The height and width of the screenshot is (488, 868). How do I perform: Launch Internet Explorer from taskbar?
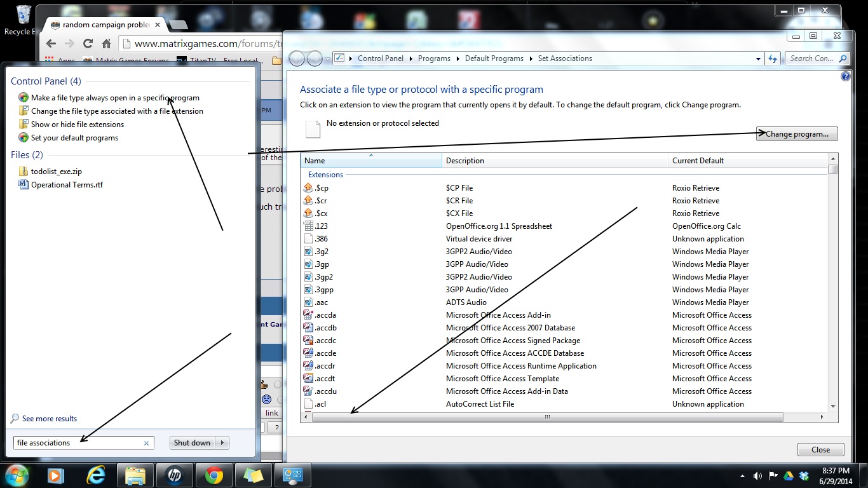tap(96, 475)
